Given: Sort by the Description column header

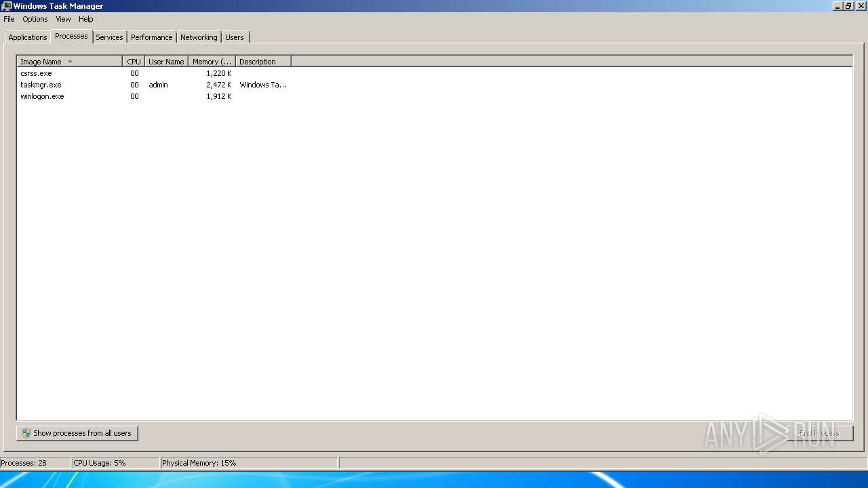Looking at the screenshot, I should tap(263, 62).
